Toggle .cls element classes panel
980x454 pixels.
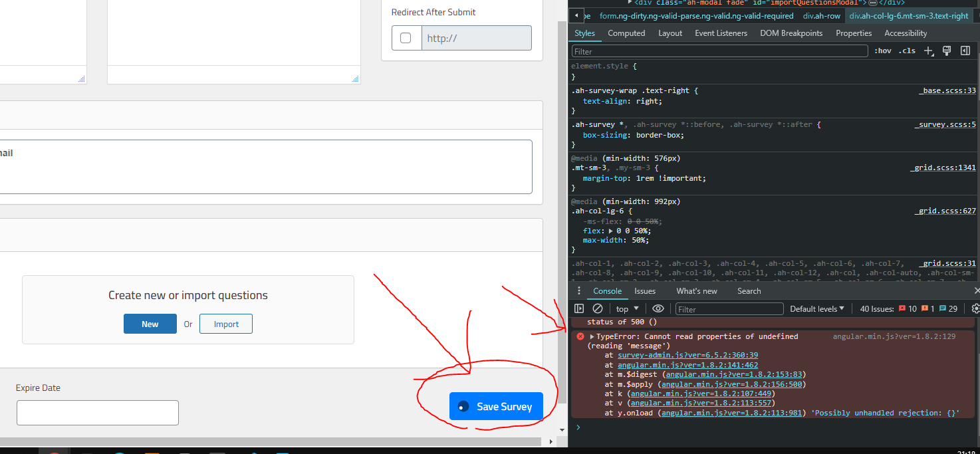pyautogui.click(x=907, y=51)
